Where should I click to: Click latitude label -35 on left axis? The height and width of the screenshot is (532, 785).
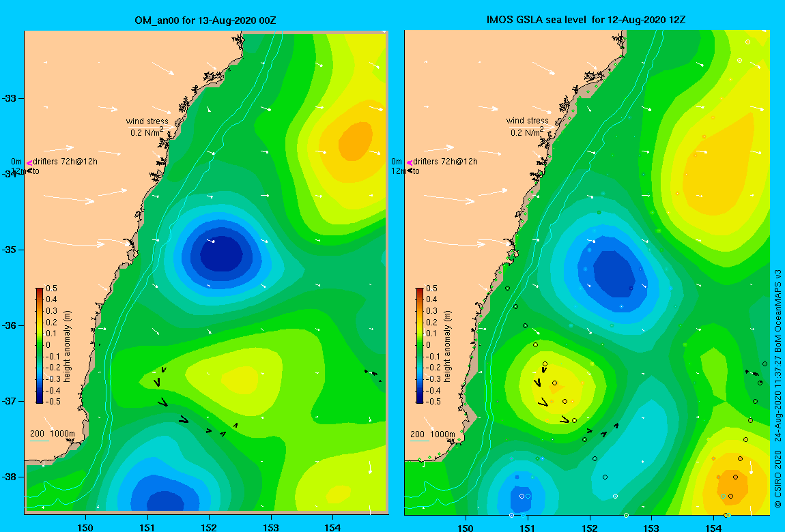coord(10,250)
